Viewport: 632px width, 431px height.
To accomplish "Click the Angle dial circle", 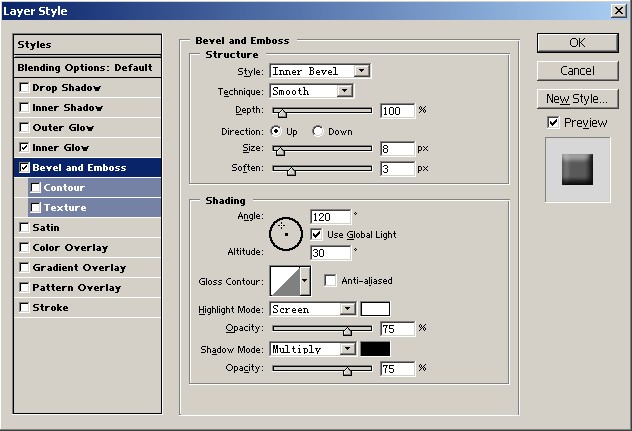I will tap(285, 233).
